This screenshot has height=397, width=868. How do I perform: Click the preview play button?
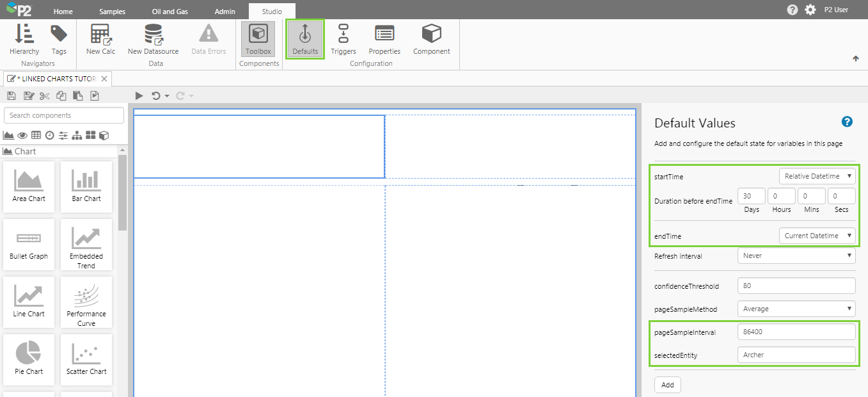139,96
